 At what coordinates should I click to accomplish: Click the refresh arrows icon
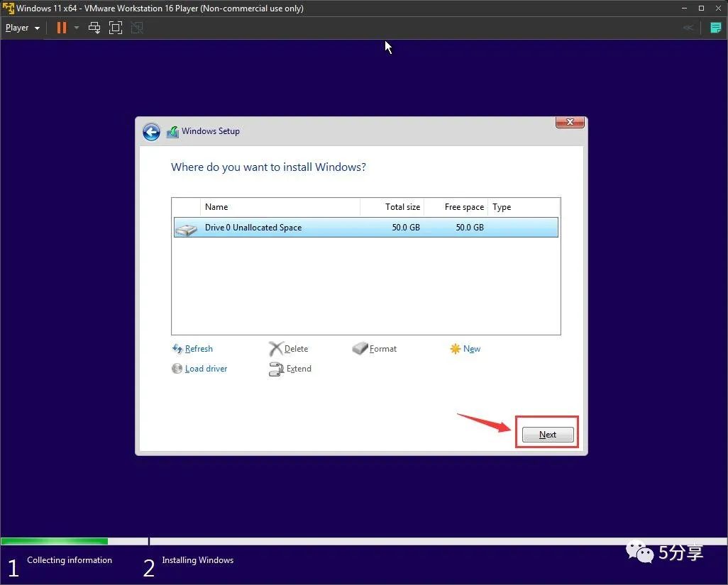click(x=177, y=349)
